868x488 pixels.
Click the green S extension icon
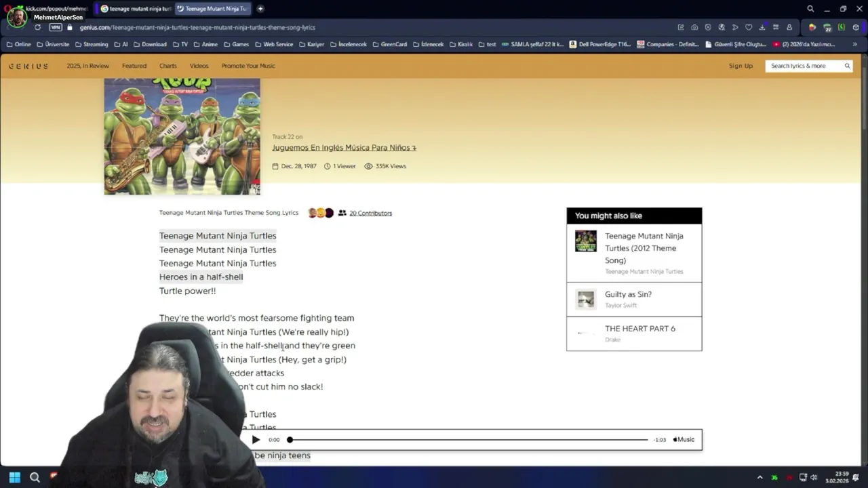click(x=842, y=27)
